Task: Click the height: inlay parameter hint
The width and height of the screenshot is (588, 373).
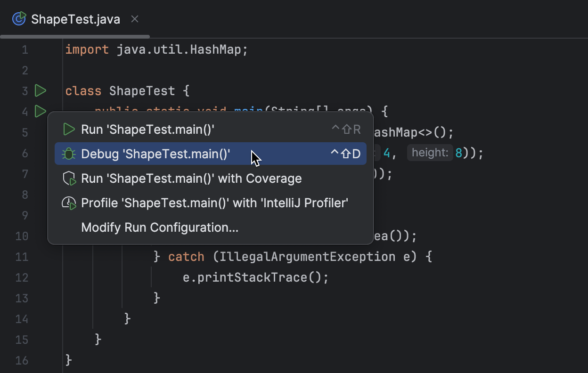Action: (x=430, y=152)
